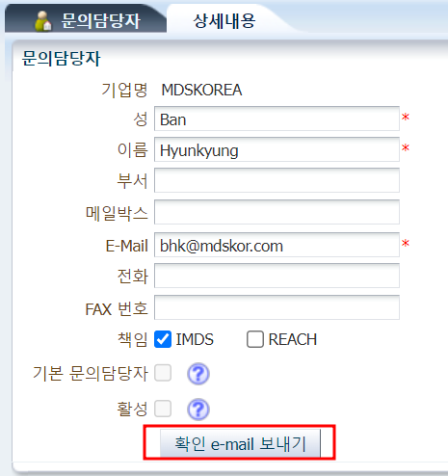Click the red asterisk beside the E-Mail field
The height and width of the screenshot is (476, 448).
click(406, 243)
